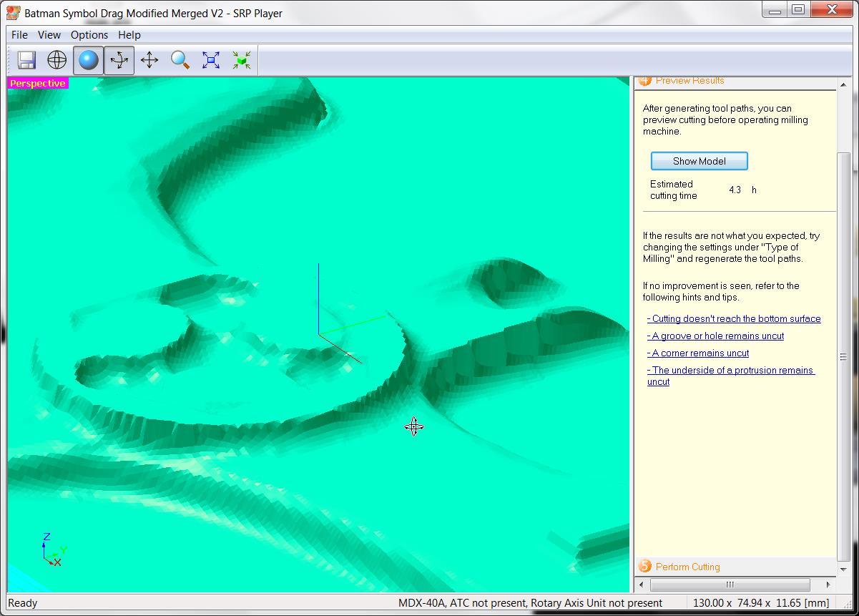Viewport: 859px width, 616px height.
Task: Open the Help menu
Action: pyautogui.click(x=129, y=34)
